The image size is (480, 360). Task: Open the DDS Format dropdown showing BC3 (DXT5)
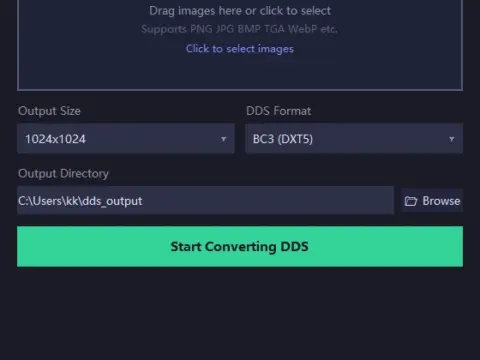point(354,139)
